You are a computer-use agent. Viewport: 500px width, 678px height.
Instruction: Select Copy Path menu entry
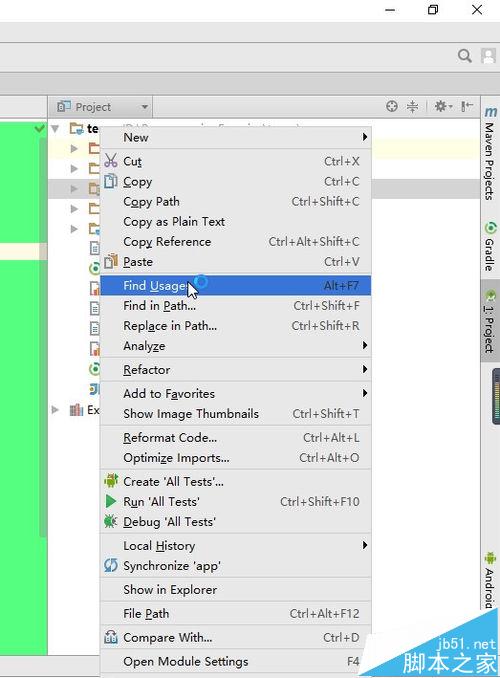pos(236,201)
